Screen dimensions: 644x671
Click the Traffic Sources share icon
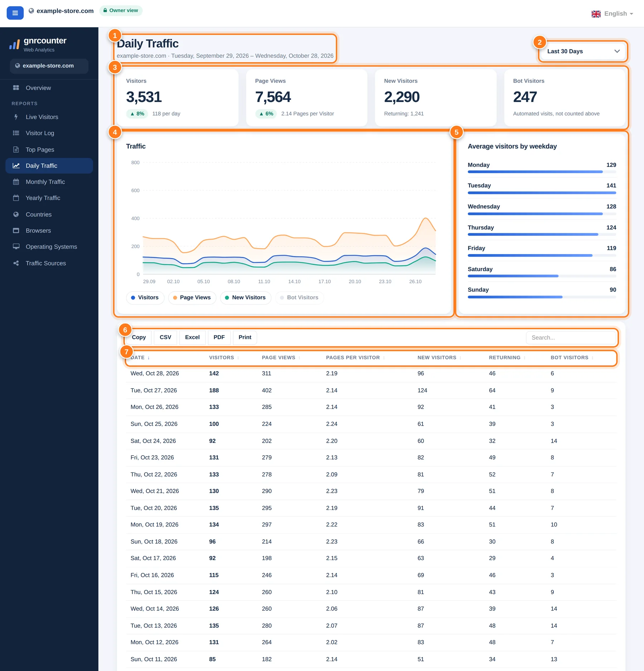coord(16,263)
